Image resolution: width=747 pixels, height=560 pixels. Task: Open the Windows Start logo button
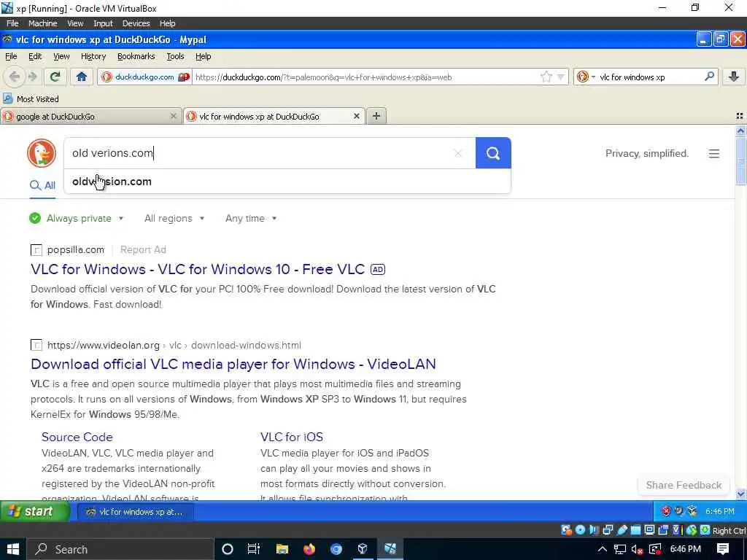pos(13,549)
